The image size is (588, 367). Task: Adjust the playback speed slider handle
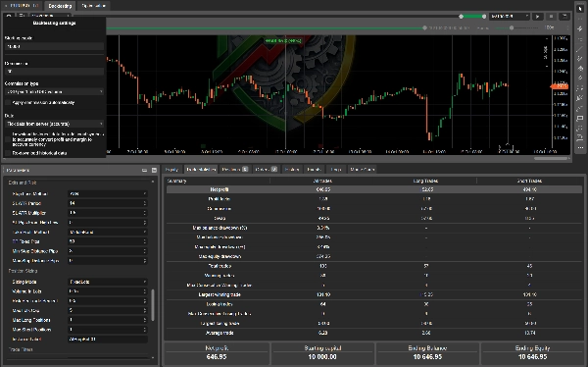[512, 27]
